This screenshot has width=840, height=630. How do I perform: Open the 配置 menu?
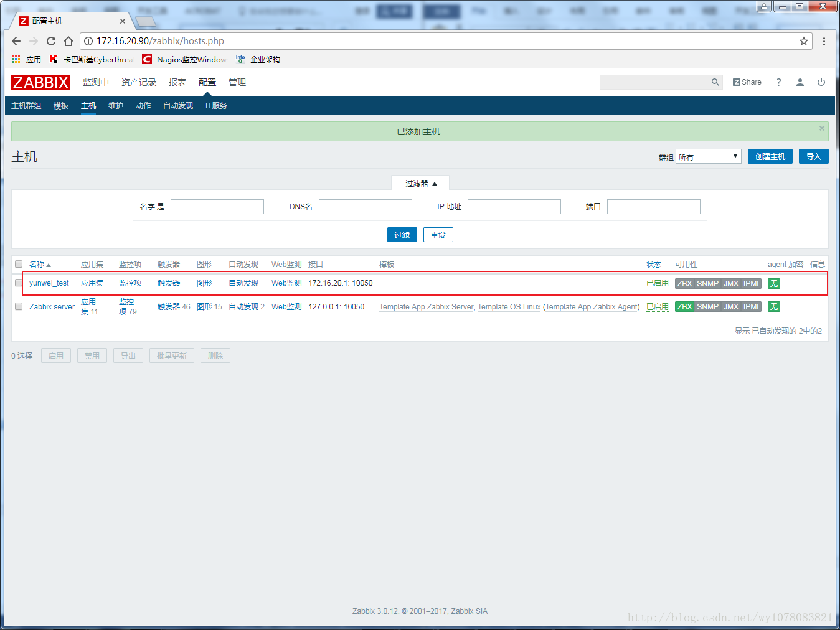207,82
